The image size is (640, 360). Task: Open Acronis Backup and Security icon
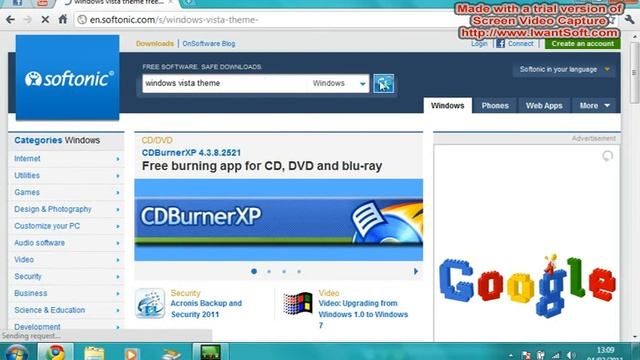pyautogui.click(x=150, y=303)
